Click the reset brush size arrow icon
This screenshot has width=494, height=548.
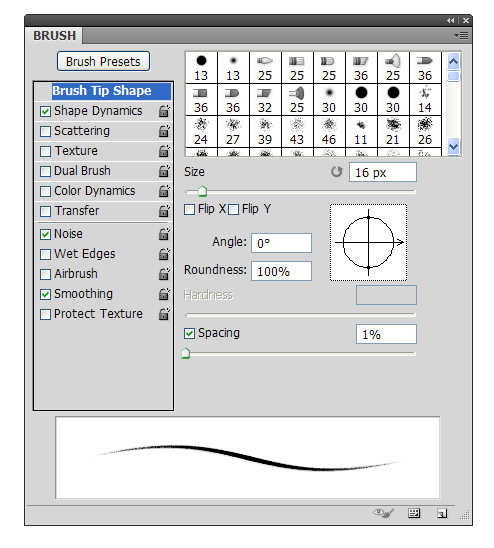pyautogui.click(x=336, y=172)
